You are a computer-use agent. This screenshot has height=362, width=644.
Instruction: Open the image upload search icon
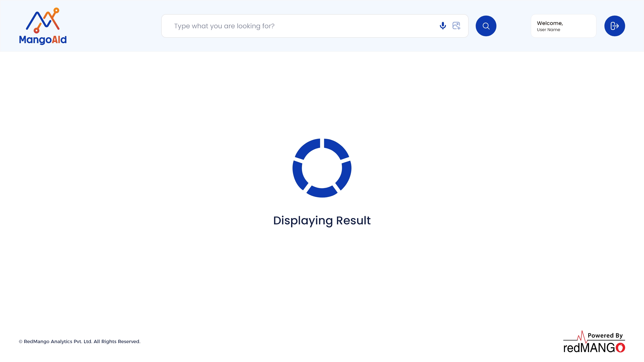pos(457,26)
